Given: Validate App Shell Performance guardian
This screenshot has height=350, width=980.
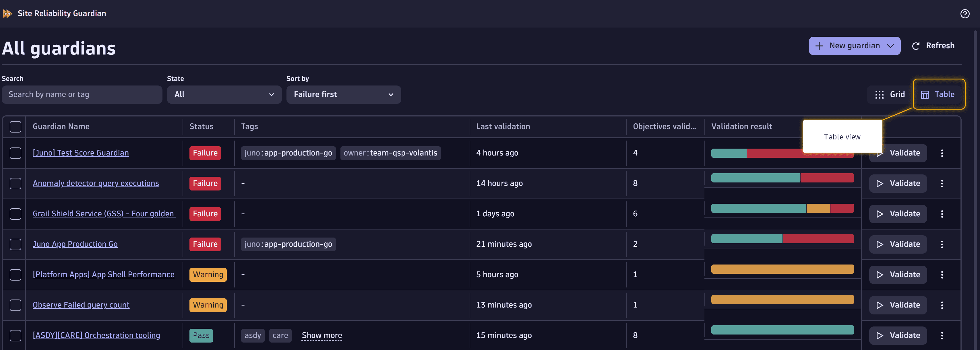Looking at the screenshot, I should (x=898, y=275).
